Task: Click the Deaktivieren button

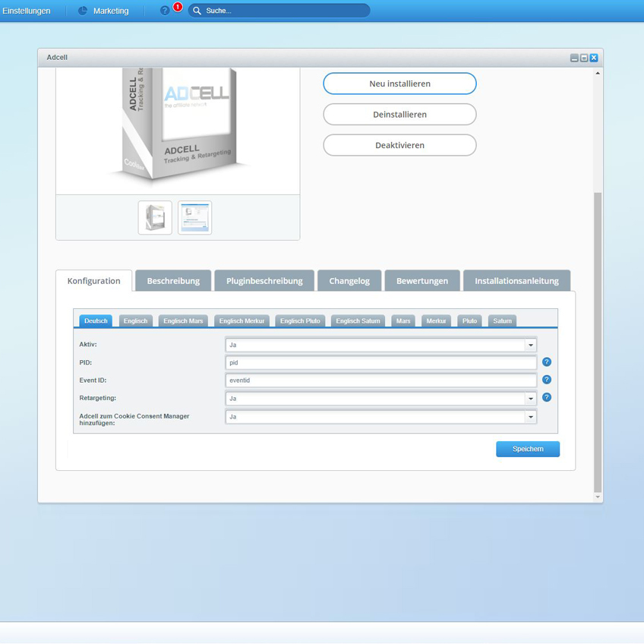Action: [x=399, y=145]
